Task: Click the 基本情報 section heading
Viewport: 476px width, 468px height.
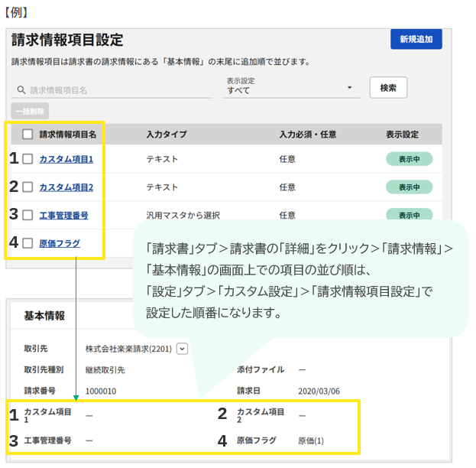Action: coord(44,316)
